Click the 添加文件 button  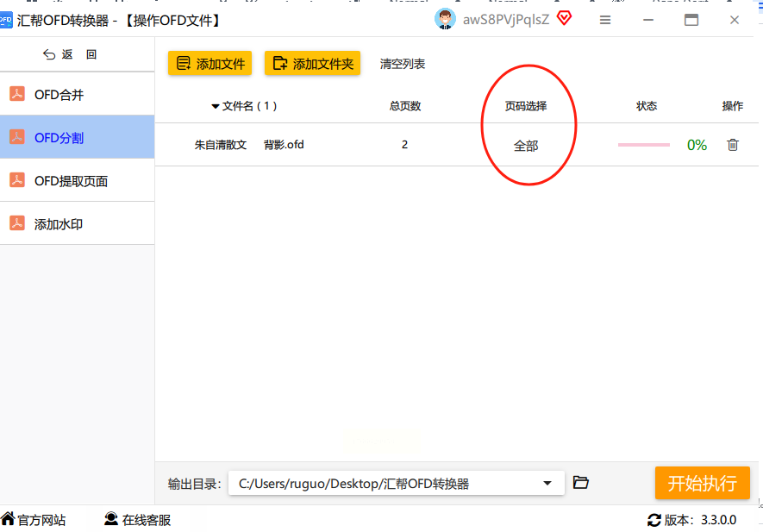210,63
